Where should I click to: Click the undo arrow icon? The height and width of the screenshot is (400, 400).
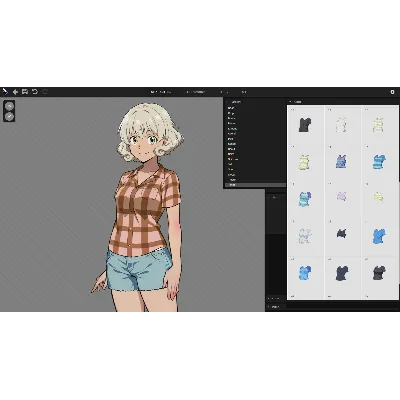[x=35, y=92]
